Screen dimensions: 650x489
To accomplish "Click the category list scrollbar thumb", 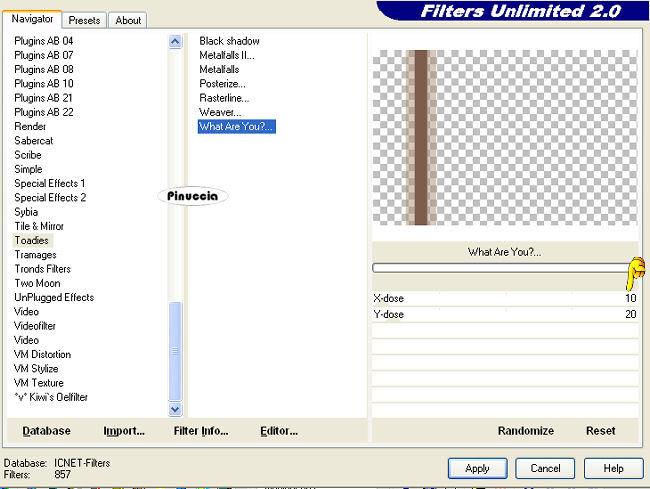I will [175, 351].
